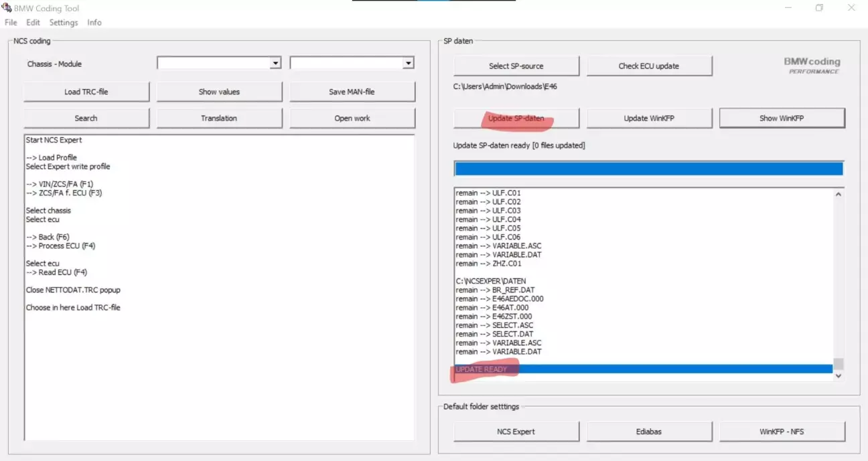The height and width of the screenshot is (461, 868).
Task: Start Update SP-daten
Action: pyautogui.click(x=516, y=118)
